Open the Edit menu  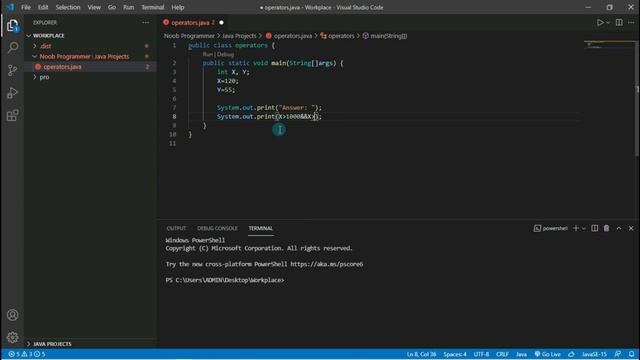tap(43, 7)
